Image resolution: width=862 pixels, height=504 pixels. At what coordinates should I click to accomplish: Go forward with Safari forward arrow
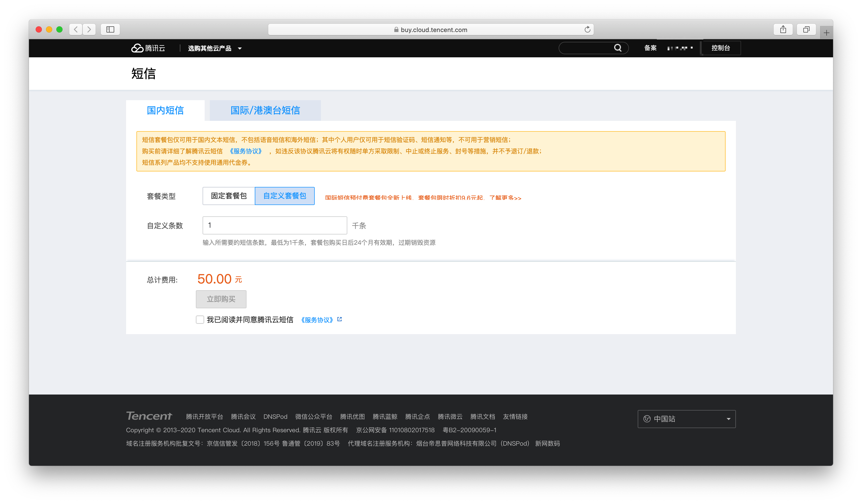click(89, 29)
